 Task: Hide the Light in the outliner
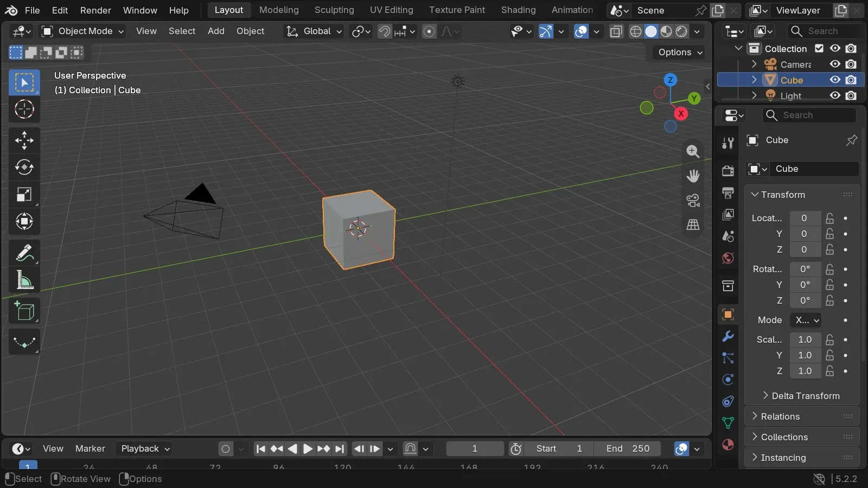click(835, 95)
